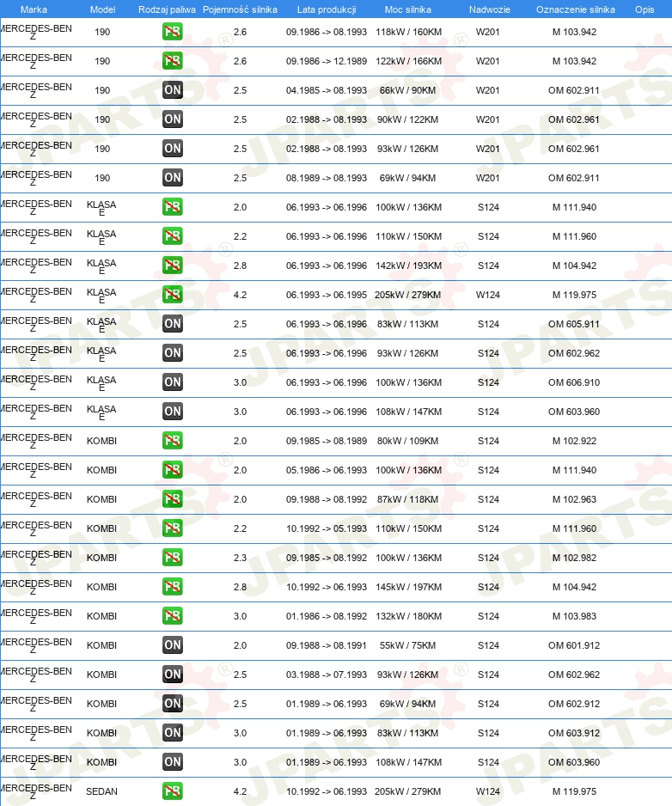This screenshot has width=672, height=806.
Task: Select the diesel ON icon in the 90kW / 122KM row
Action: pos(172,119)
